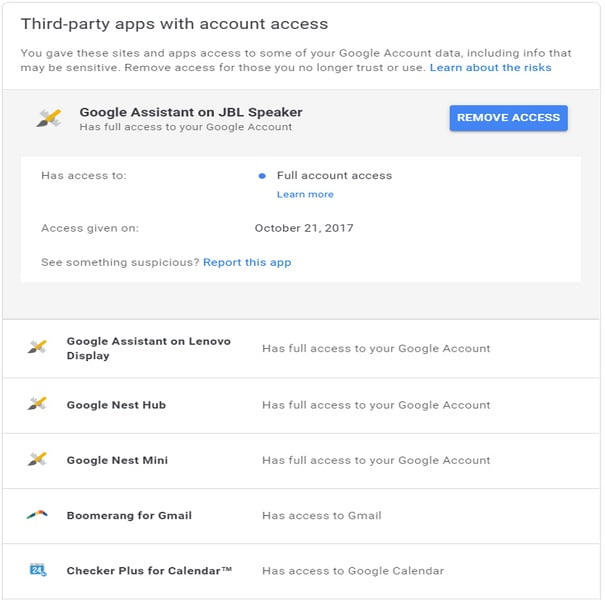
Task: Click the Boomerang for Gmail icon
Action: [x=37, y=515]
